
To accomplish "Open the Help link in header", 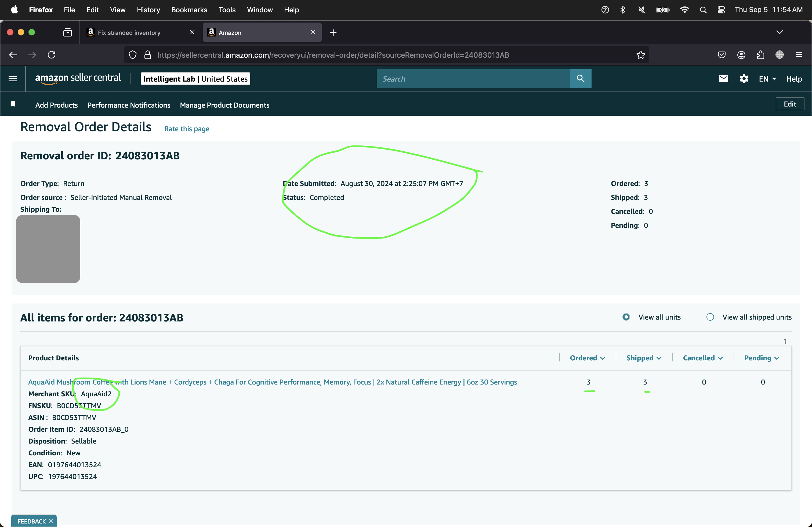I will (x=794, y=79).
